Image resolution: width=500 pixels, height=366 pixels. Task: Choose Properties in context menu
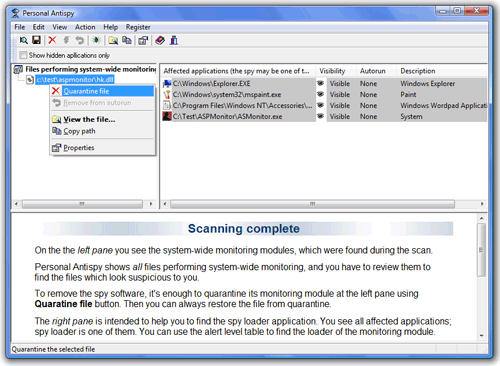[103, 147]
